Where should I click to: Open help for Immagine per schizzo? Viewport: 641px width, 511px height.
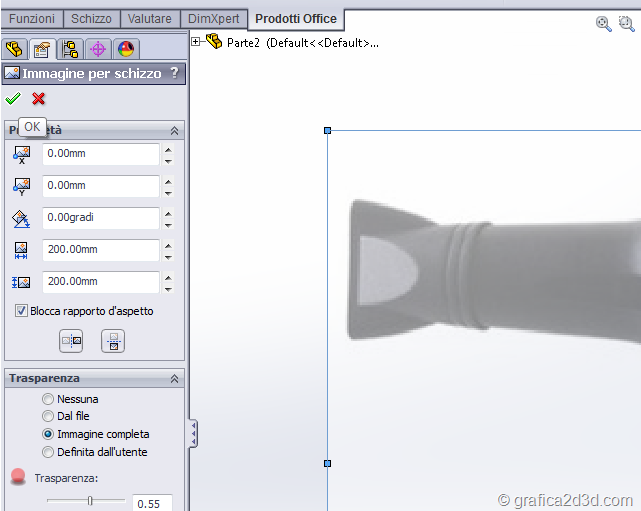(x=174, y=73)
